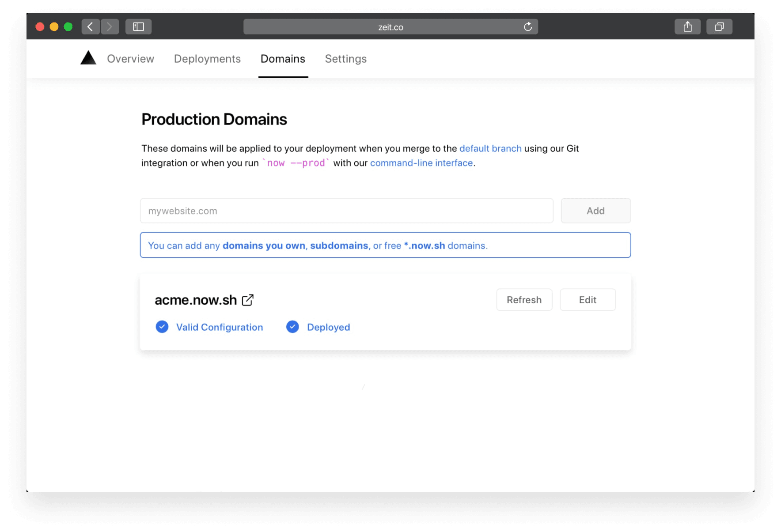Open the Deployments tab
The width and height of the screenshot is (781, 532).
tap(207, 59)
